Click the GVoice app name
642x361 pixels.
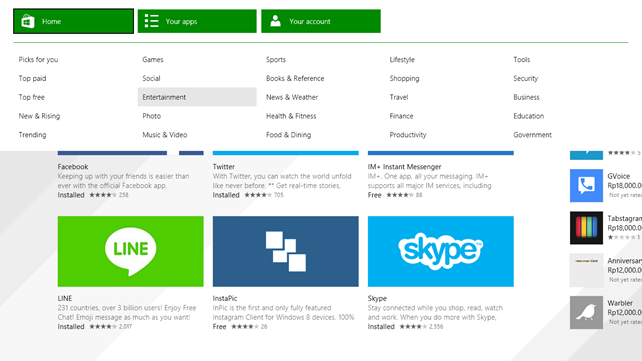coord(619,176)
